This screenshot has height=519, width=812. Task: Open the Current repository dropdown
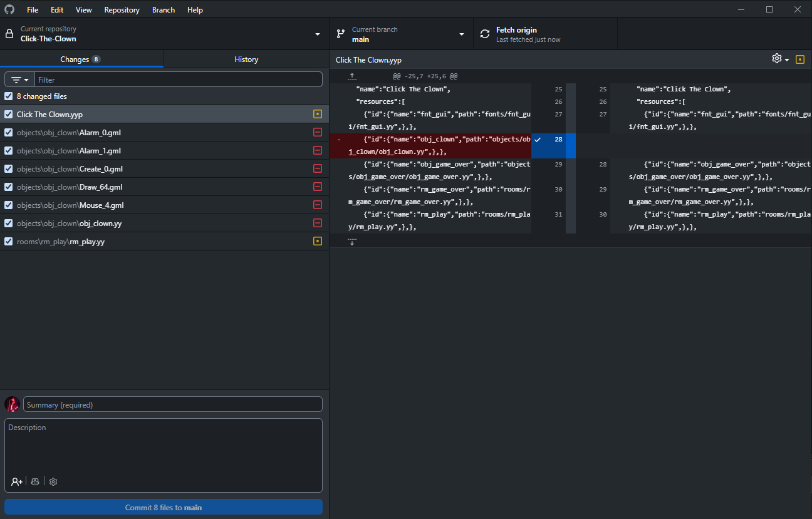(x=164, y=34)
